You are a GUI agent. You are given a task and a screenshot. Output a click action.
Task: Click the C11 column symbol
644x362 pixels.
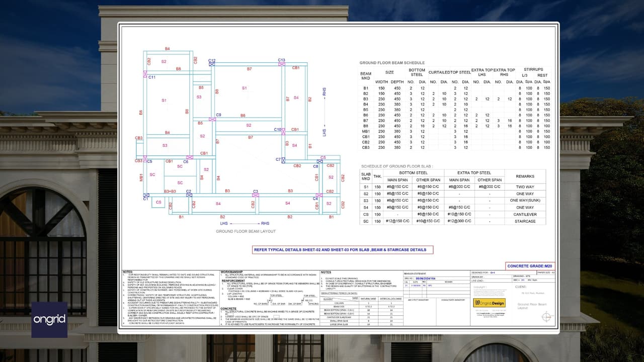145,74
